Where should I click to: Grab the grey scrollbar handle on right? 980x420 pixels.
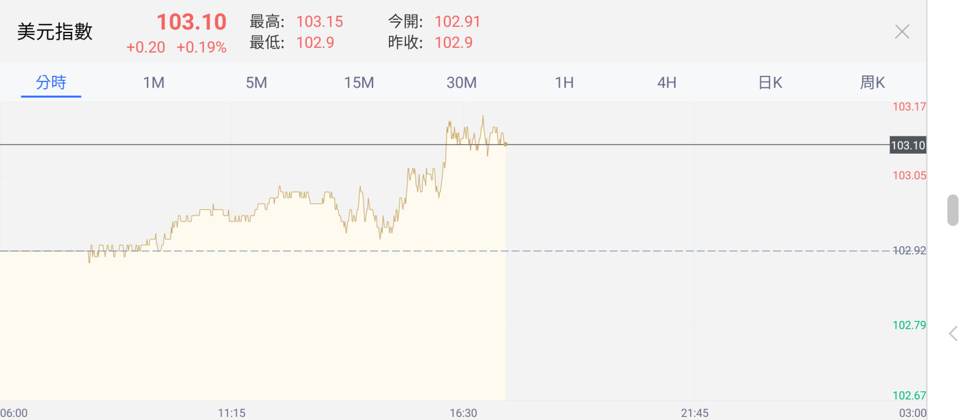pos(952,210)
